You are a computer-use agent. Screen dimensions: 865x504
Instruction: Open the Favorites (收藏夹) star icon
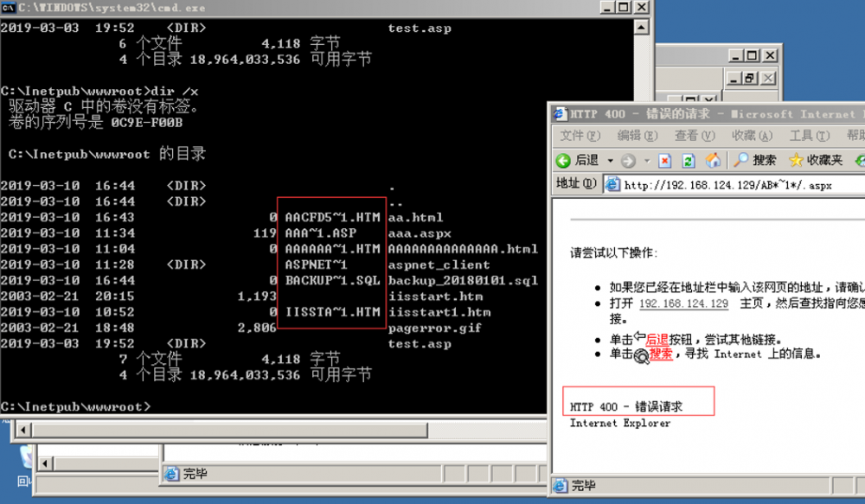coord(796,160)
